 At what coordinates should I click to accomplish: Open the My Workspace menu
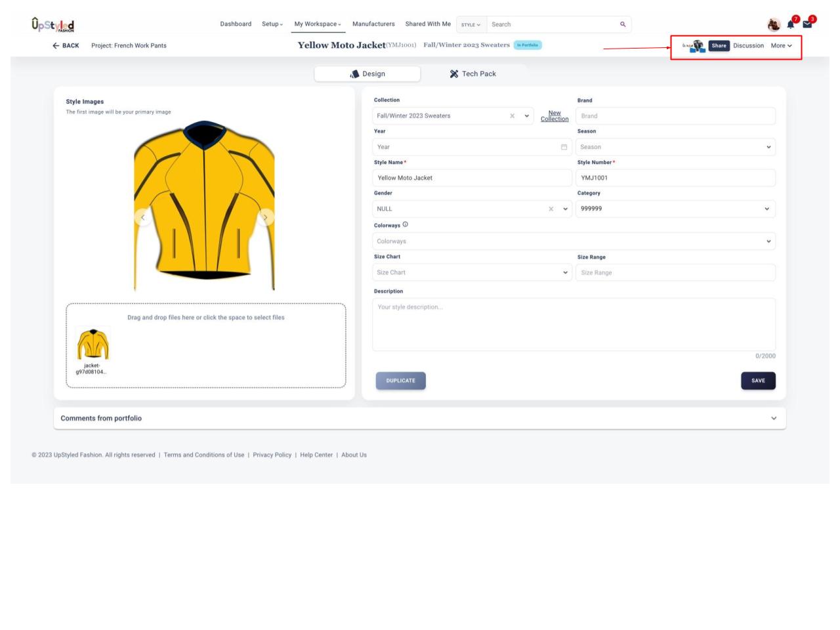pos(318,24)
